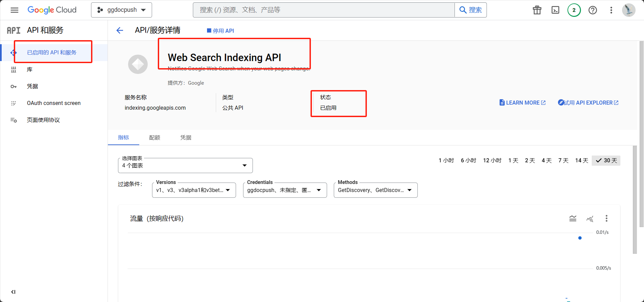This screenshot has height=302, width=644.
Task: Click the enabled APIs diamond icon in sidebar
Action: coord(13,53)
